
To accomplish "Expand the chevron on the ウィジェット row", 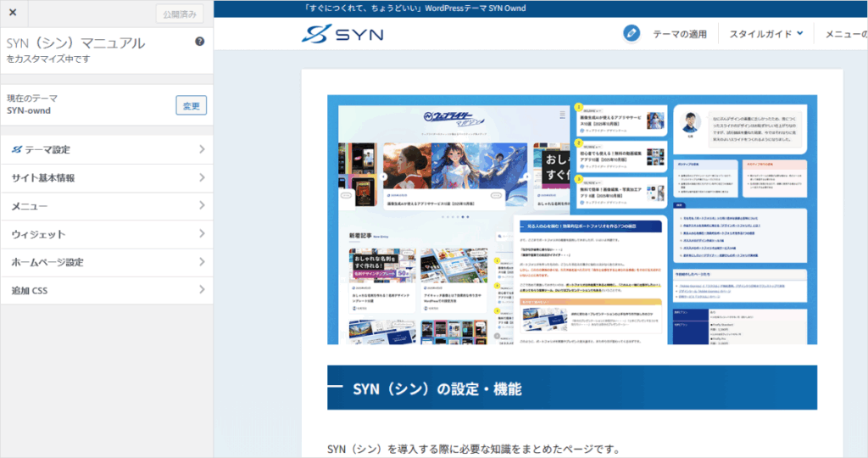I will pos(202,234).
